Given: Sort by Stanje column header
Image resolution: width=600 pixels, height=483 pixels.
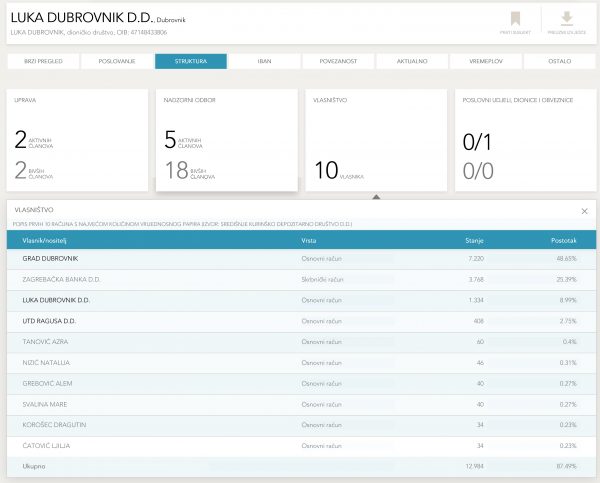Looking at the screenshot, I should [x=474, y=240].
